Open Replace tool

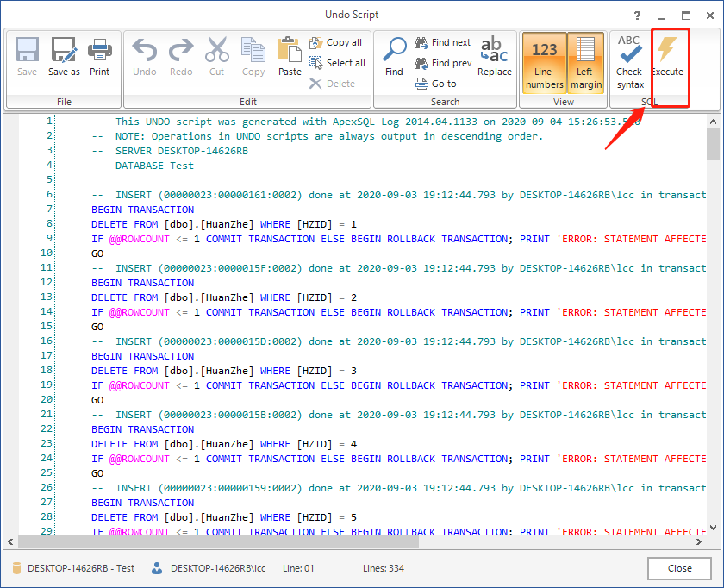[x=495, y=56]
